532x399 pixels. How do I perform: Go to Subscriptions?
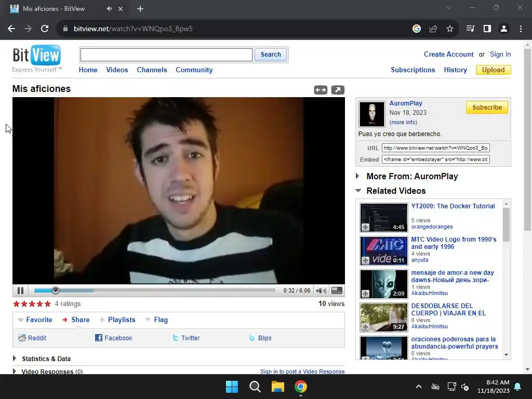413,70
